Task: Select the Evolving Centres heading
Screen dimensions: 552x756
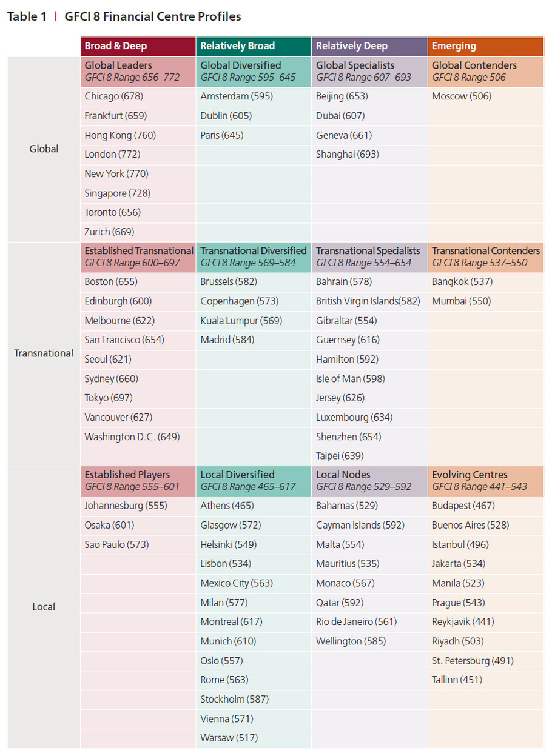Action: tap(470, 475)
